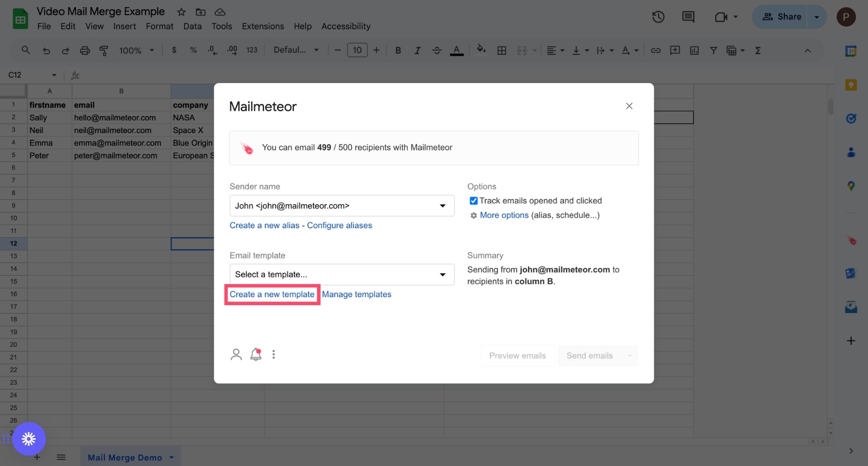Viewport: 868px width, 466px height.
Task: Toggle Track emails opened and clicked
Action: click(x=474, y=201)
